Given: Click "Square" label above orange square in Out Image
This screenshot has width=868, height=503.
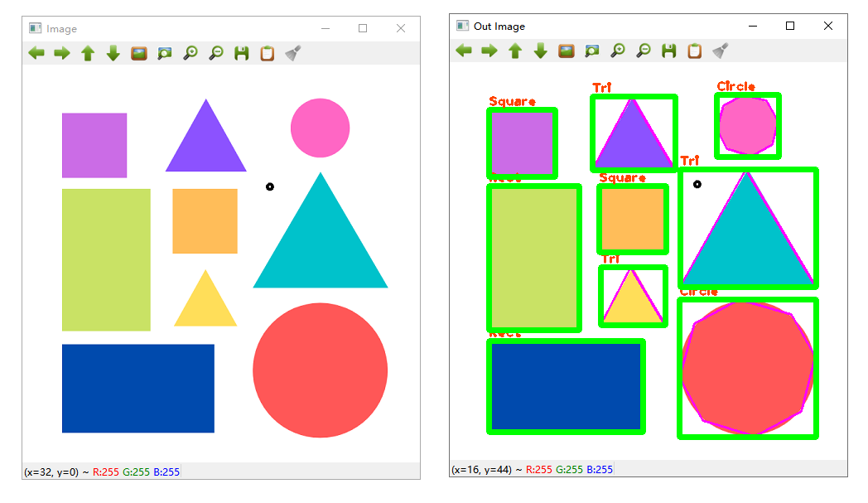Looking at the screenshot, I should [622, 178].
